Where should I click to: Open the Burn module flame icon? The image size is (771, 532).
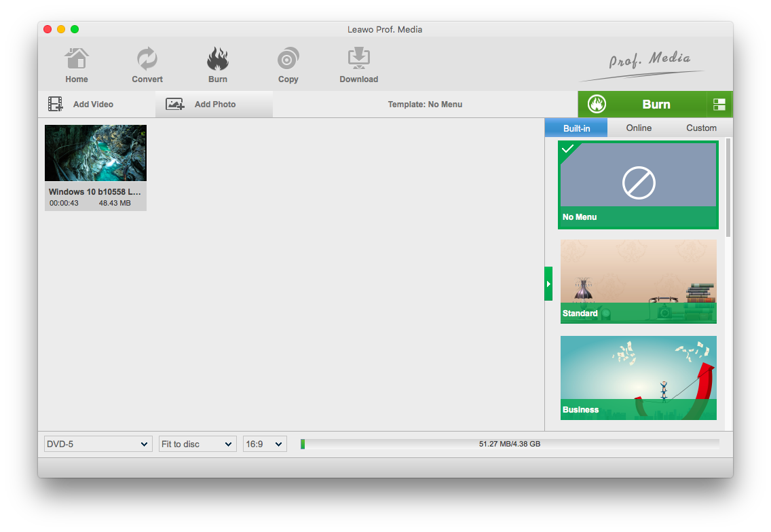coord(218,59)
